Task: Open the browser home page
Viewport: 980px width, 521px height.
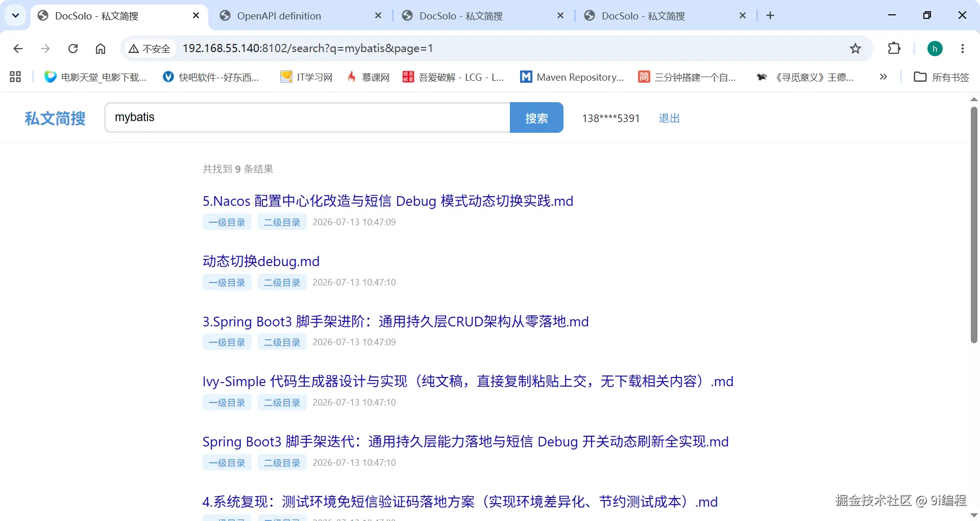Action: [101, 49]
